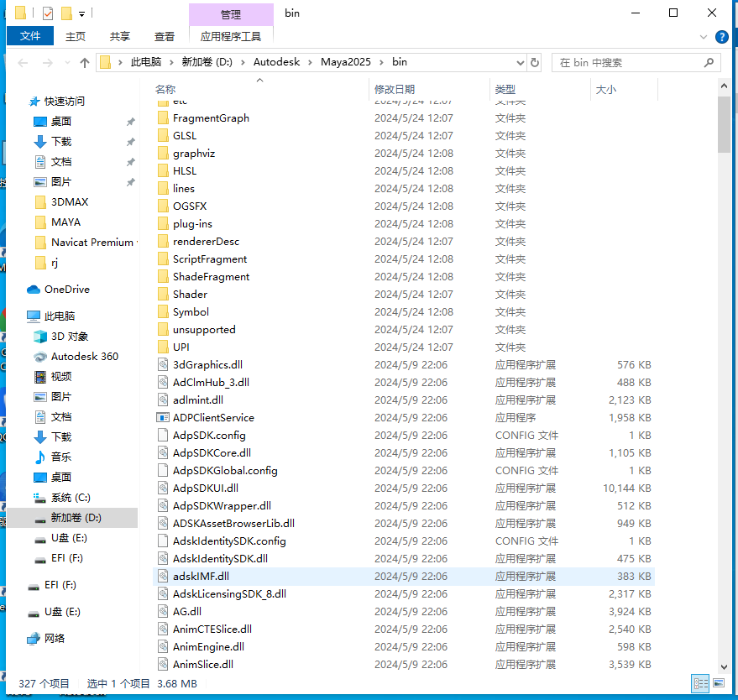The image size is (738, 700).
Task: Select 新加卷 (D:) drive in sidebar
Action: (x=76, y=518)
